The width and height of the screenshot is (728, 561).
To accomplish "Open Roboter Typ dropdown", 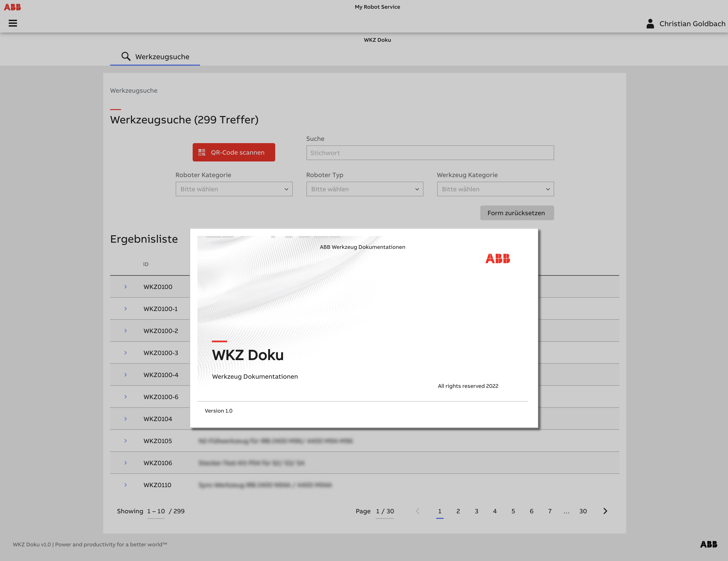I will click(364, 189).
